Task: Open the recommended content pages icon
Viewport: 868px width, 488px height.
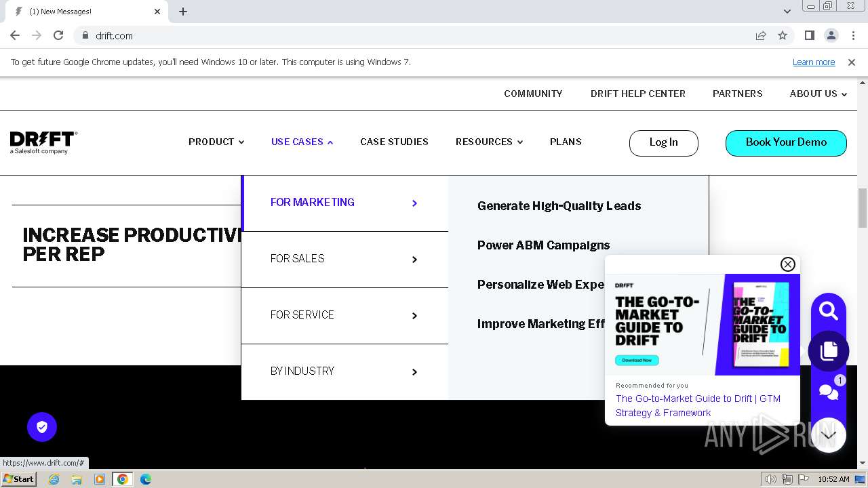Action: coord(828,351)
